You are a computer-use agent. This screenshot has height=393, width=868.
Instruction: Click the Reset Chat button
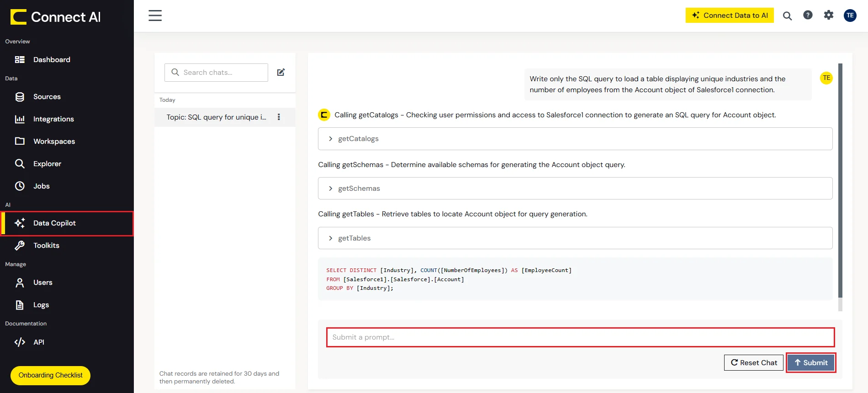[754, 362]
